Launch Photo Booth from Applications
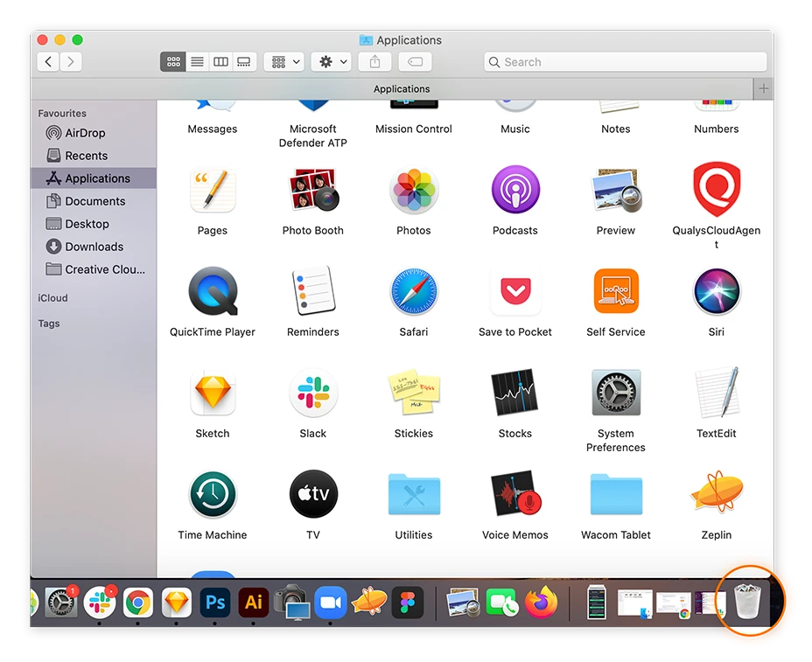Screen dimensions: 812x662 tap(312, 190)
